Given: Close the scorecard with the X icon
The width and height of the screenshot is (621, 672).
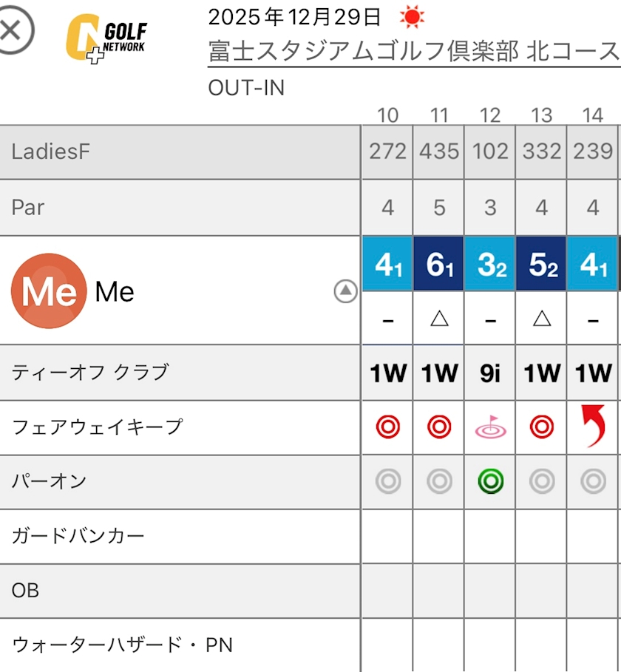Looking at the screenshot, I should tap(15, 32).
